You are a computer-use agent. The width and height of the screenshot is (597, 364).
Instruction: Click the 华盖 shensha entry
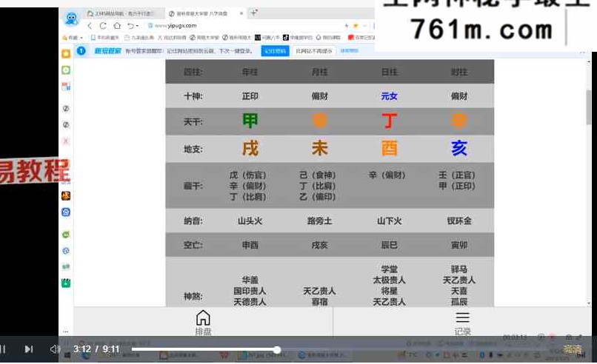tap(250, 280)
